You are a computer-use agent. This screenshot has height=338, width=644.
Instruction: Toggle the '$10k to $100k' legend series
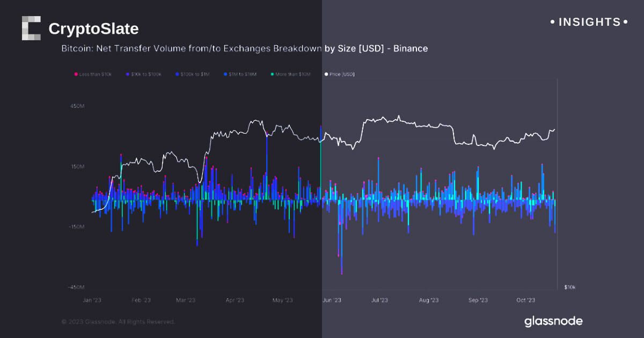[145, 74]
